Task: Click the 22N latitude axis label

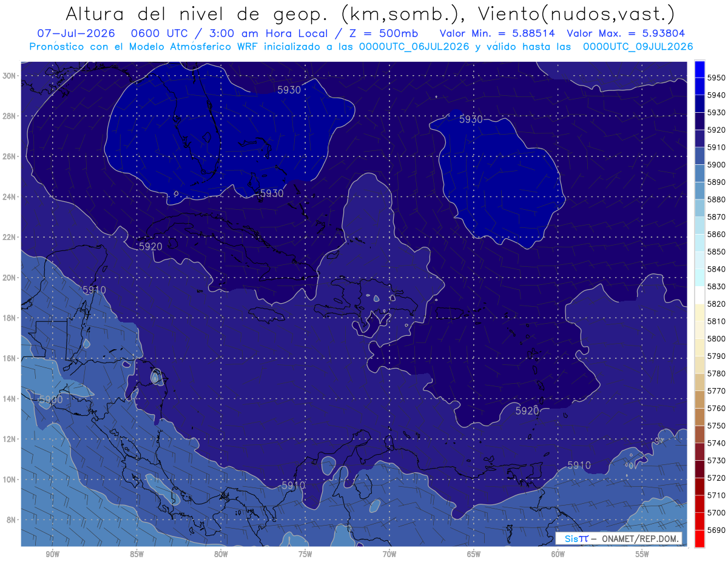Action: [x=9, y=237]
